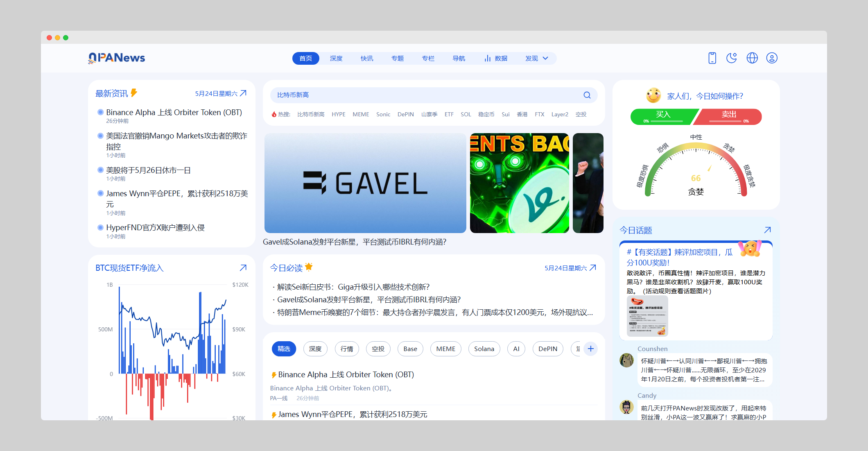The image size is (868, 451).
Task: Expand the 发现 dropdown menu
Action: (536, 59)
